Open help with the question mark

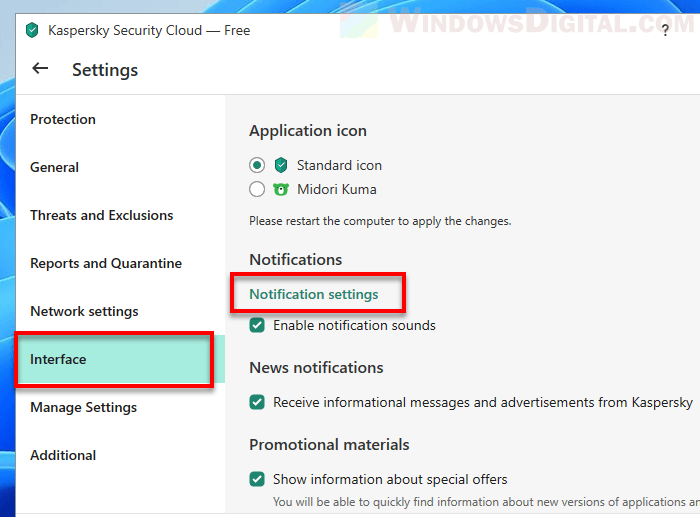(x=665, y=30)
